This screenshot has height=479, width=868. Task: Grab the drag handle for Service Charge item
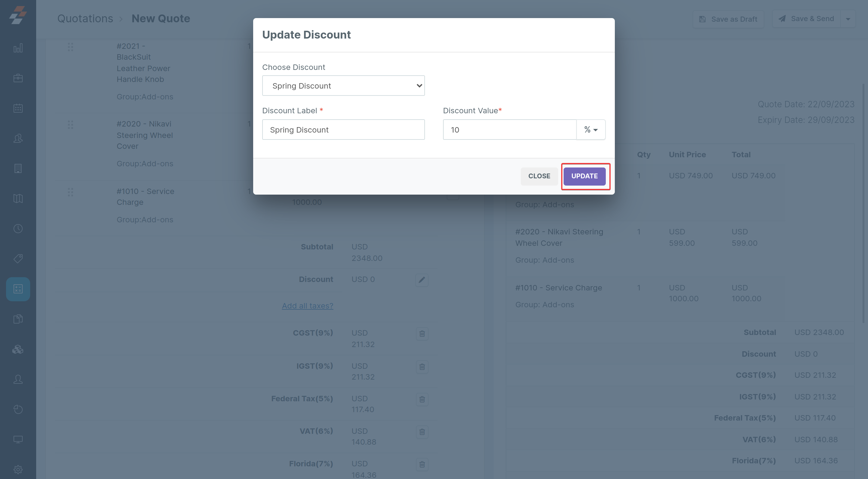71,192
